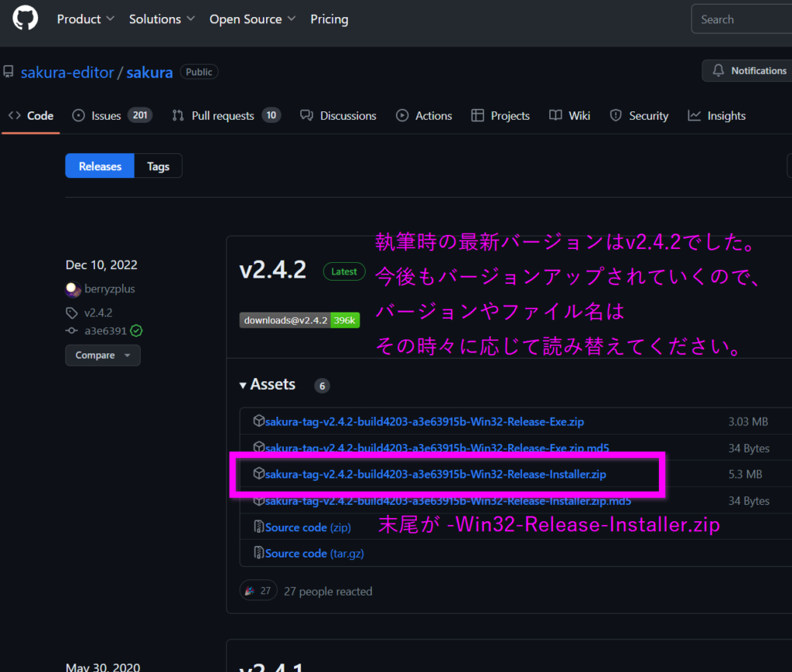Click file-zip icon of Source code (tar.gz)
This screenshot has height=672, width=792.
tap(258, 553)
